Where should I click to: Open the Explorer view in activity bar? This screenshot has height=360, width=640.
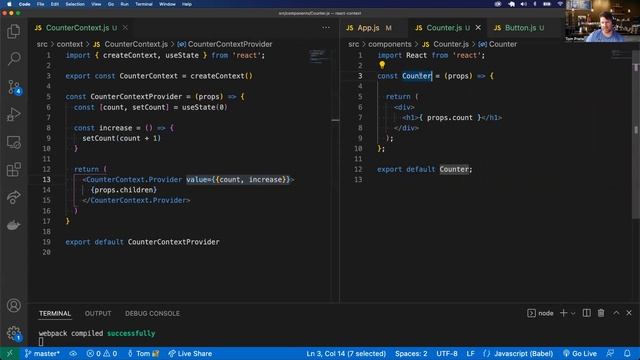pos(13,31)
